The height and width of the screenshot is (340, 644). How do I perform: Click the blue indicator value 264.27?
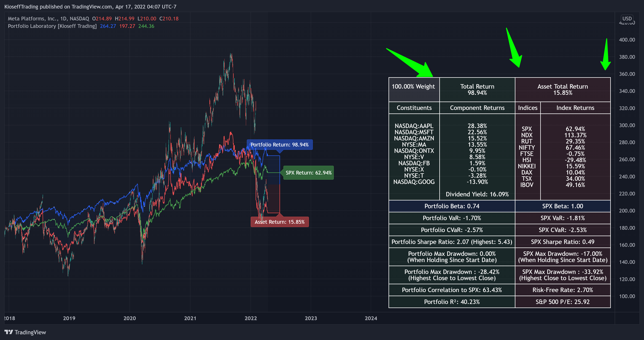[x=108, y=26]
